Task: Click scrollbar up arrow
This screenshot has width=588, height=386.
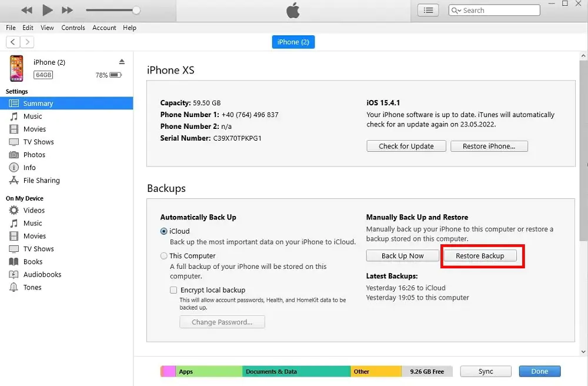Action: (x=583, y=56)
